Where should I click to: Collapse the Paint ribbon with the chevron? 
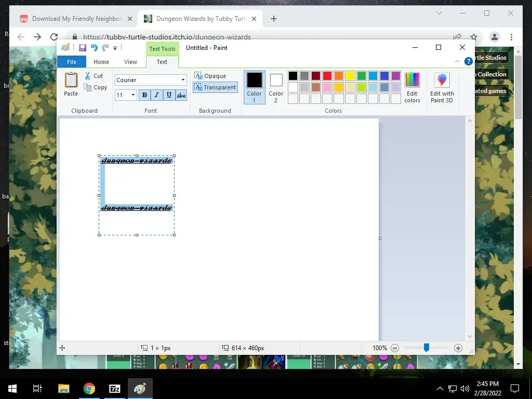[457, 61]
